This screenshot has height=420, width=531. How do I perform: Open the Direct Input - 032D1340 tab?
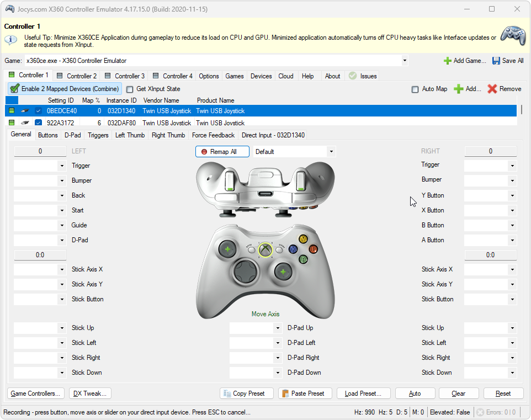(273, 135)
